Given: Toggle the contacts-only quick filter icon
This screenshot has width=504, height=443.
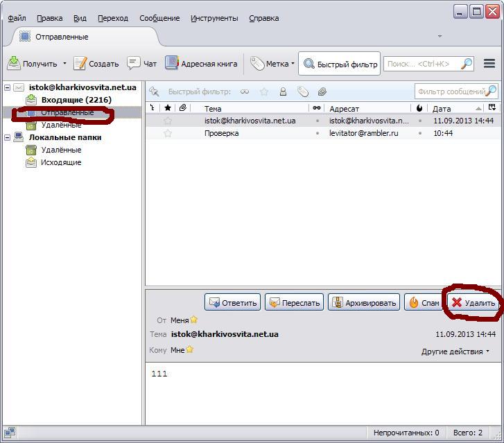Looking at the screenshot, I should coord(283,92).
